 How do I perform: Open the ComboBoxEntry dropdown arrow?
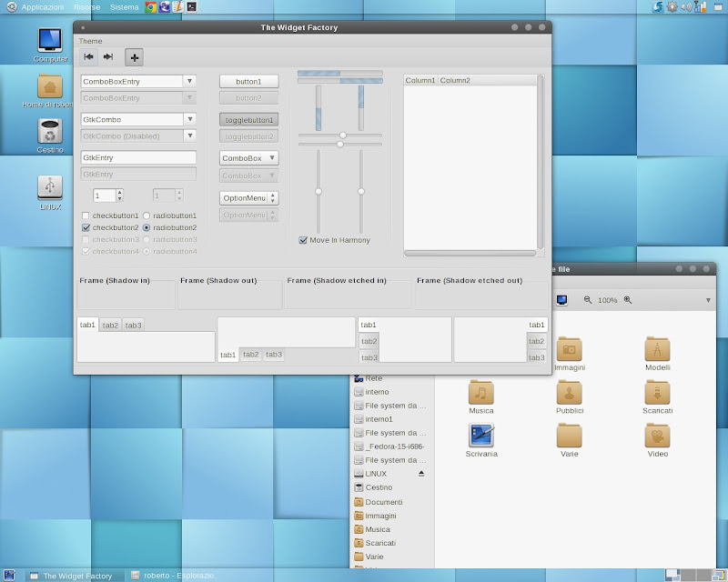tap(189, 81)
